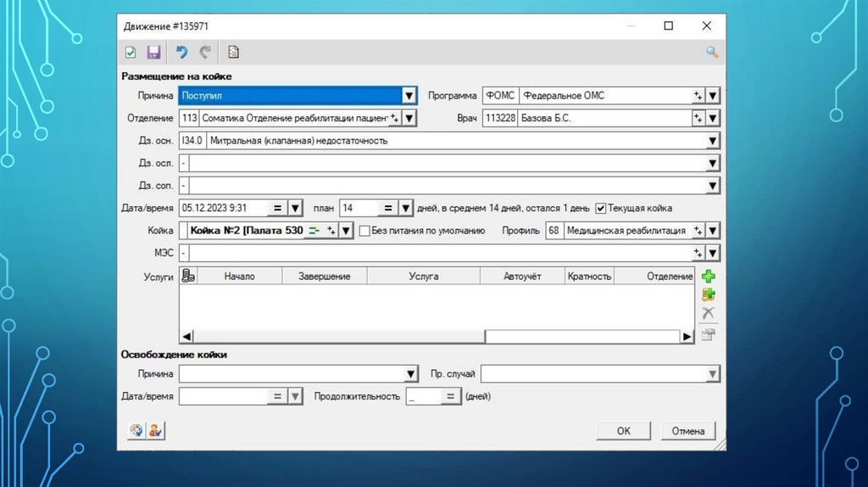Open the document page icon in toolbar

[x=233, y=53]
